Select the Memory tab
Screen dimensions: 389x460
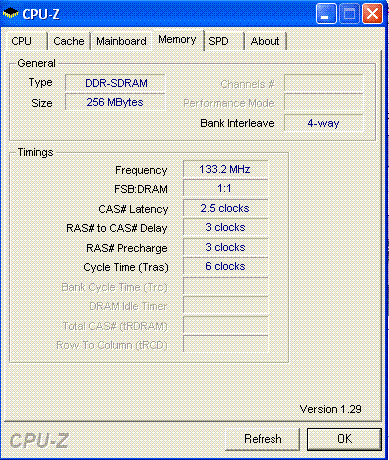pos(177,40)
